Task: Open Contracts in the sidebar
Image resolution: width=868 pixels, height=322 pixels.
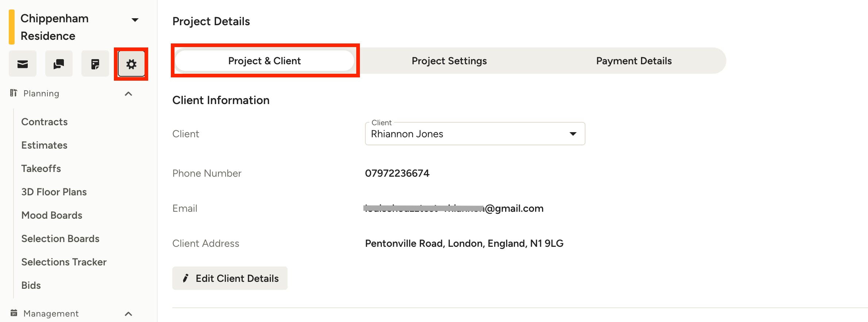Action: (45, 122)
